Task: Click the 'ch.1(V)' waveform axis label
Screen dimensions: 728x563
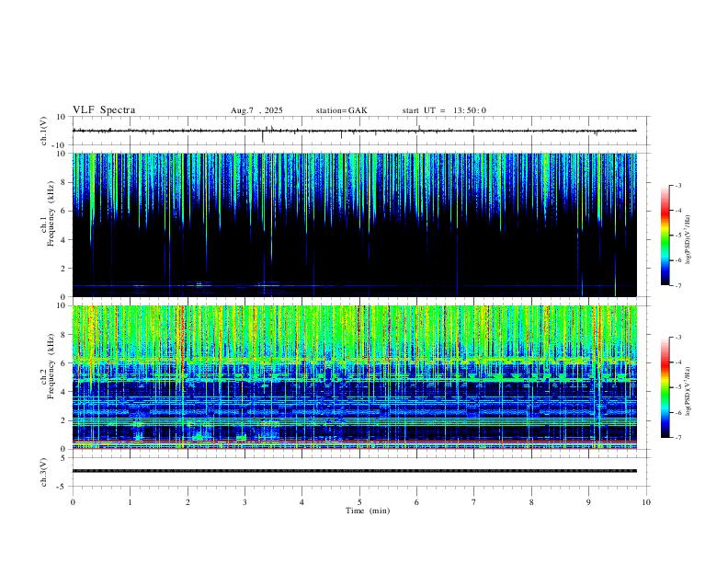Action: pos(44,131)
